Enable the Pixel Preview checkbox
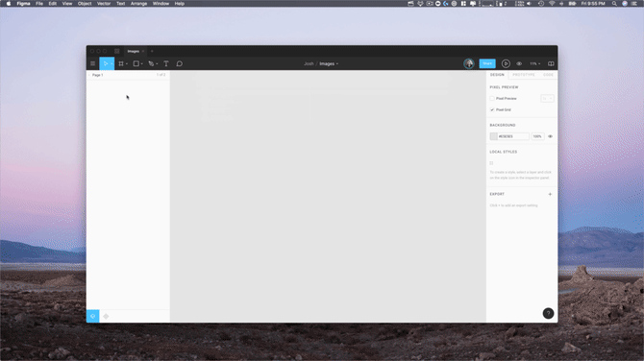 [x=492, y=99]
